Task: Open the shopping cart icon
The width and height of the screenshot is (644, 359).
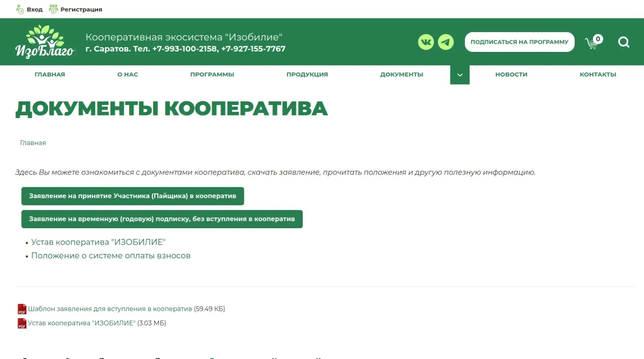Action: pos(592,43)
